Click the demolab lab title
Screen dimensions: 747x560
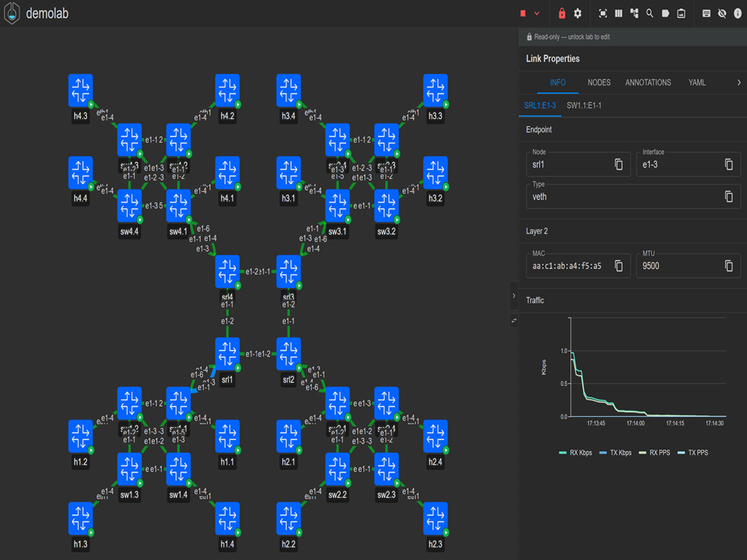(47, 13)
